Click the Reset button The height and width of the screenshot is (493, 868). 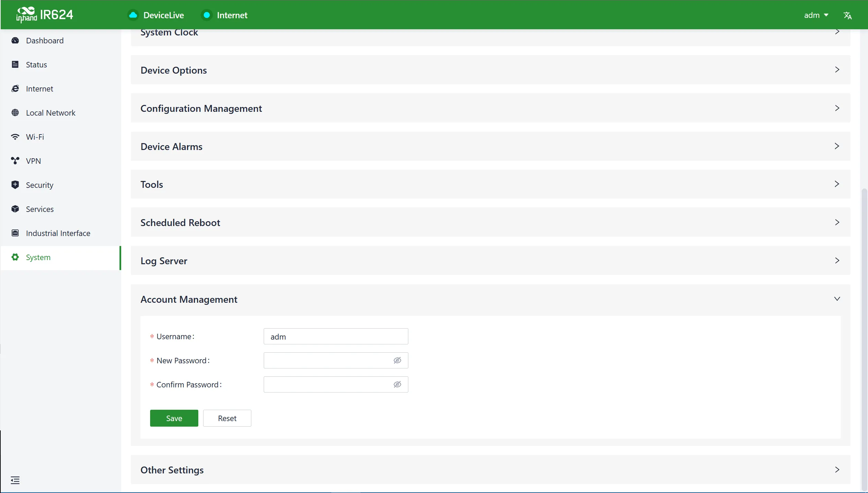pyautogui.click(x=227, y=418)
